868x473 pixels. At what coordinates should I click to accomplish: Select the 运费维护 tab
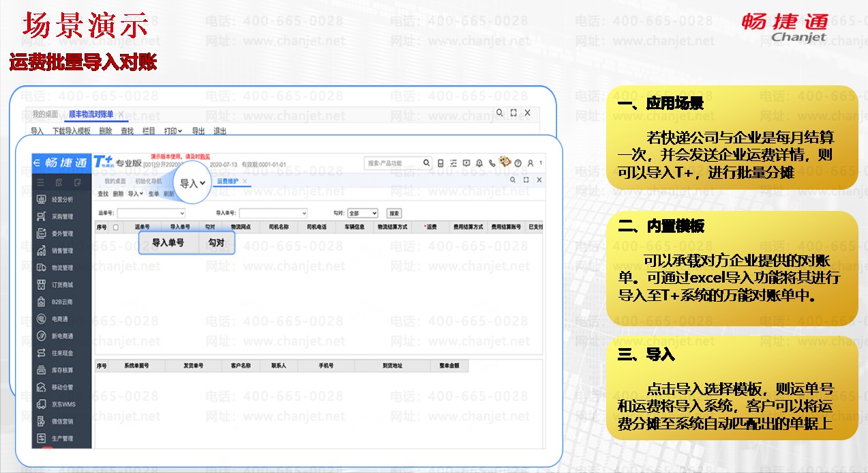(x=228, y=181)
